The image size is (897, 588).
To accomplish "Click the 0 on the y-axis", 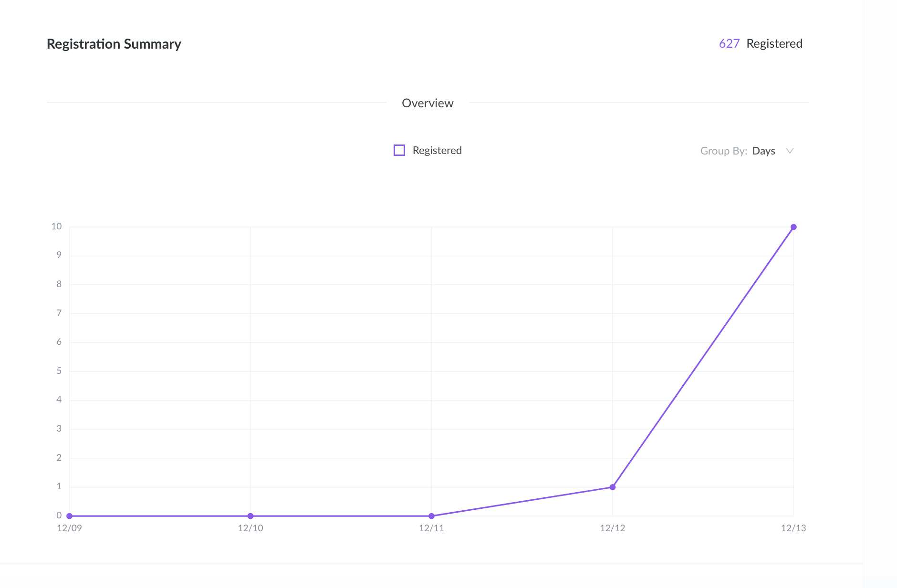I will pos(58,515).
